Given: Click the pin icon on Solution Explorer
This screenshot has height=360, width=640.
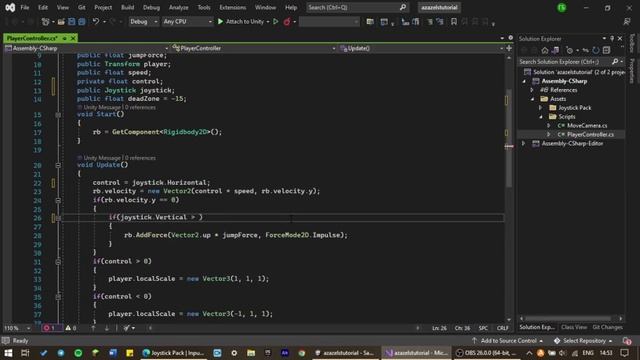Looking at the screenshot, I should [x=612, y=38].
